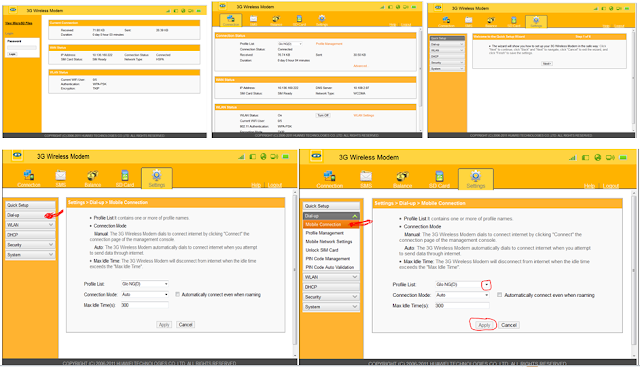Screen dimensions: 640x367
Task: Open SD Card icon in collapsed Dial-up screenshot
Action: tap(125, 175)
